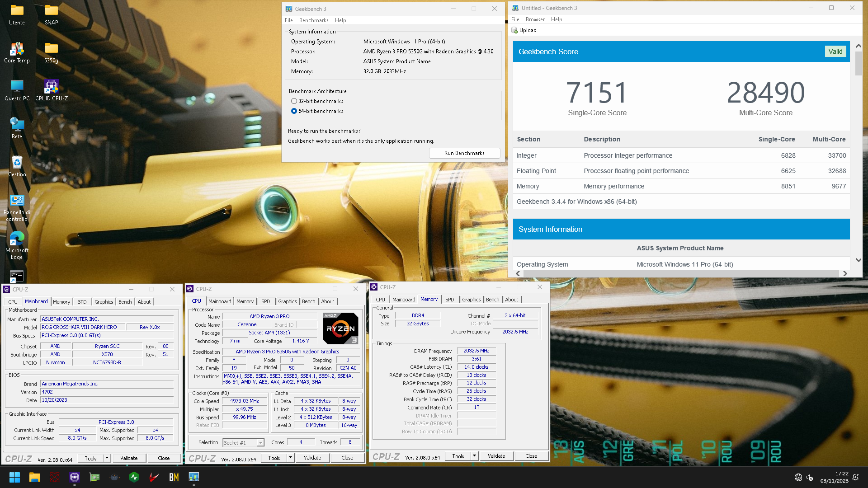The width and height of the screenshot is (868, 488).
Task: Click the muted volume tray icon
Action: click(810, 477)
